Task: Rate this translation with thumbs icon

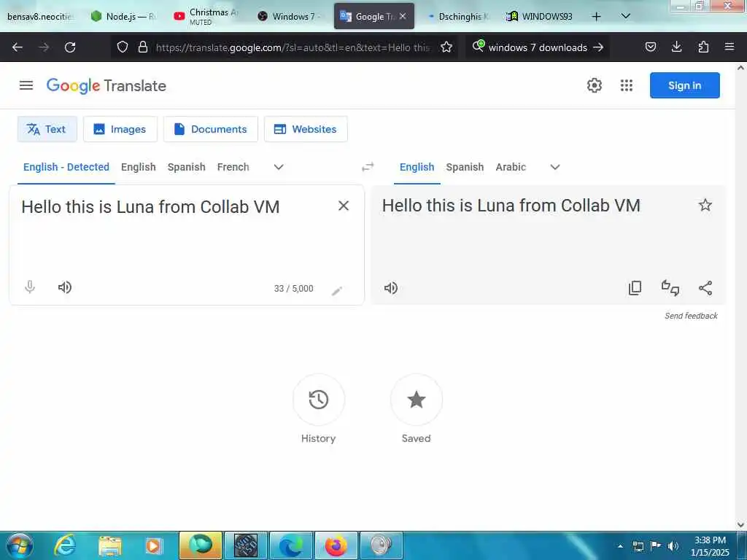Action: click(670, 288)
